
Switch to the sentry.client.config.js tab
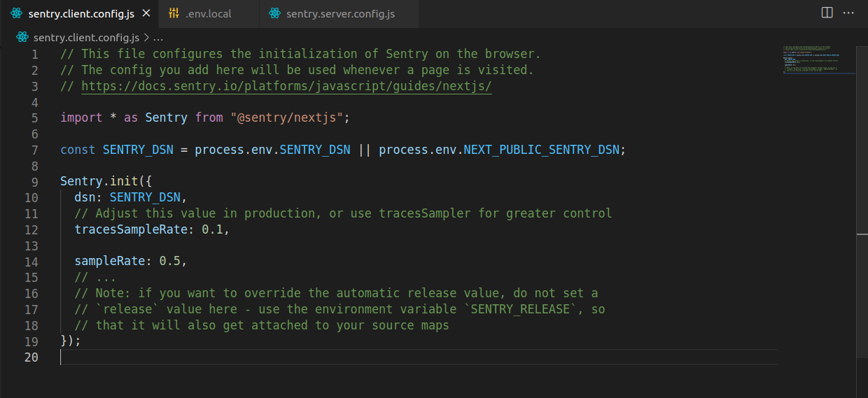point(79,13)
